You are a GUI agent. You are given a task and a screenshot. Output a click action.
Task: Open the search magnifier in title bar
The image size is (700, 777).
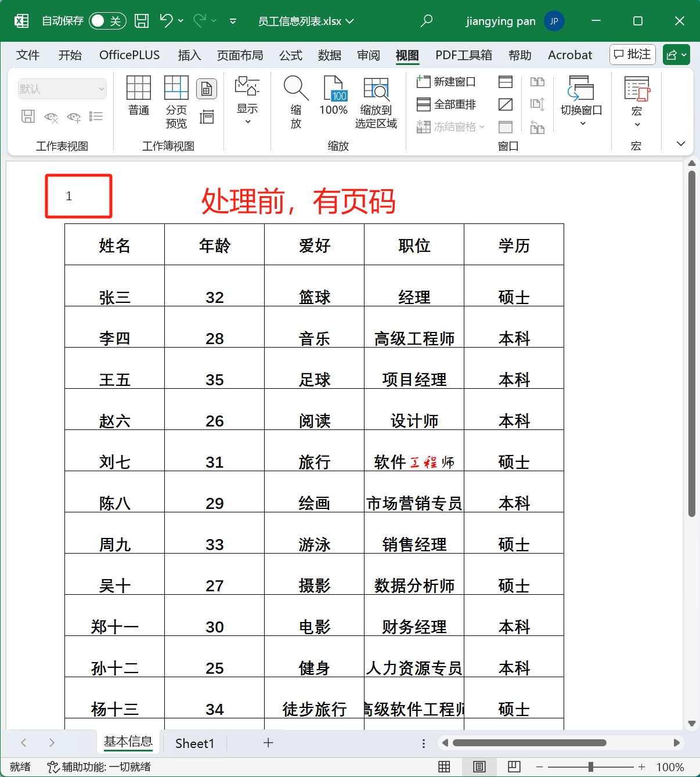pyautogui.click(x=427, y=20)
